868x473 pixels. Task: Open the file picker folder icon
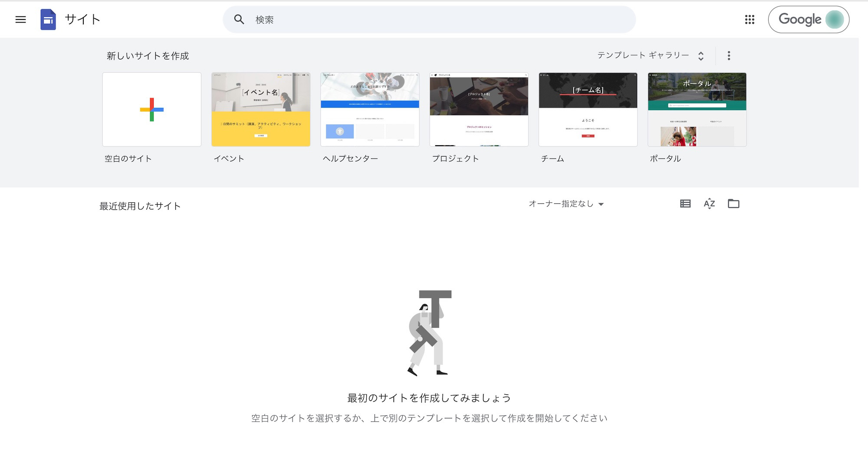tap(733, 204)
